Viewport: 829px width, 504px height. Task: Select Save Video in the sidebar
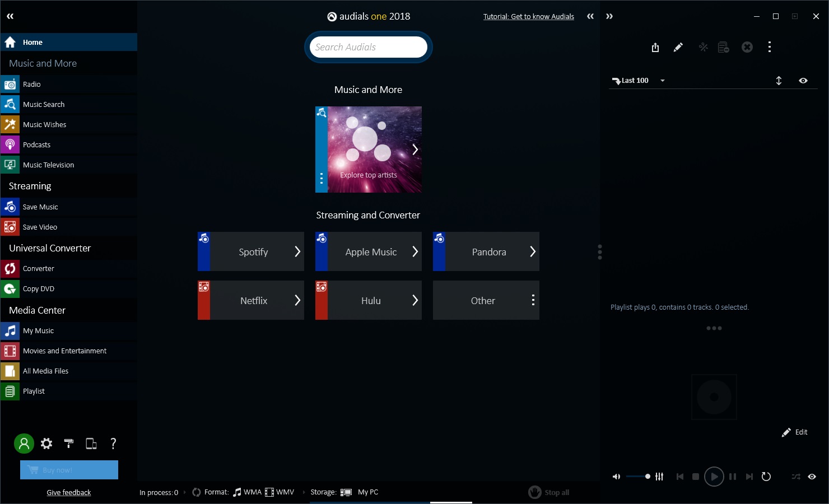(x=68, y=227)
